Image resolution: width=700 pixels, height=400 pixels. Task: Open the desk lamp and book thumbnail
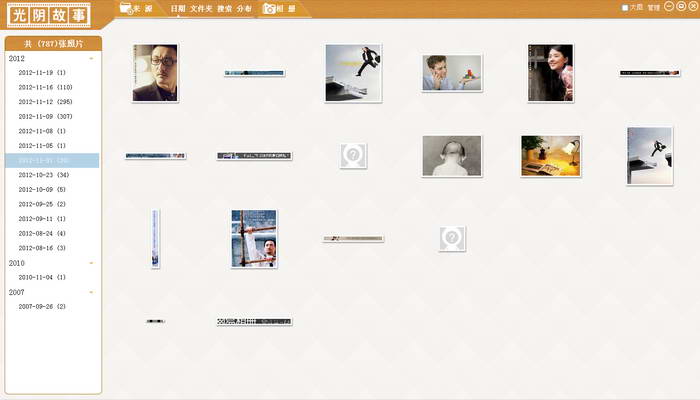(x=550, y=156)
